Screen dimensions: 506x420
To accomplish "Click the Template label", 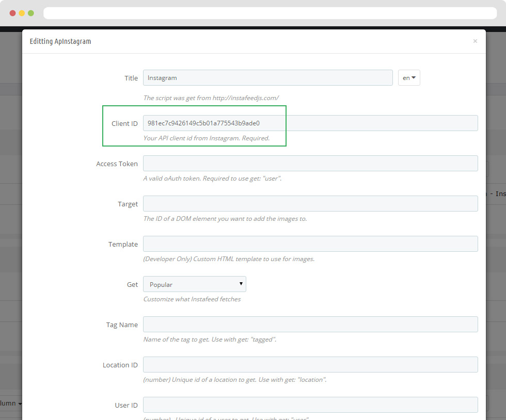I will coord(123,245).
